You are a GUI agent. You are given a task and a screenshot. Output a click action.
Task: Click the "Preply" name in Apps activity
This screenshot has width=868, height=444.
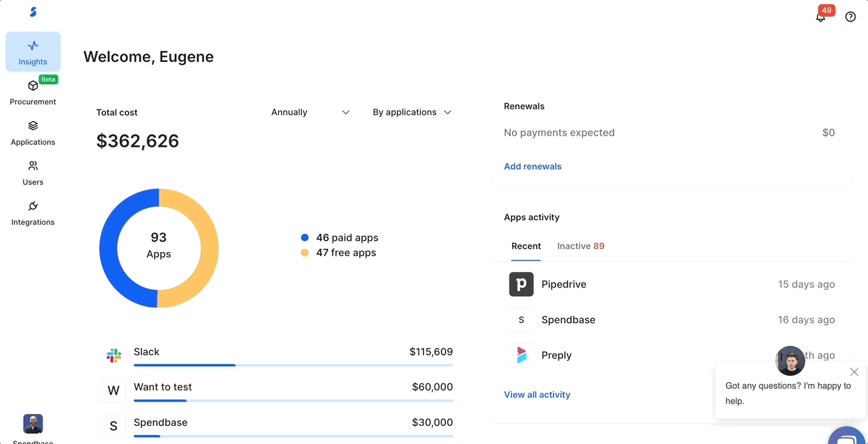click(557, 356)
